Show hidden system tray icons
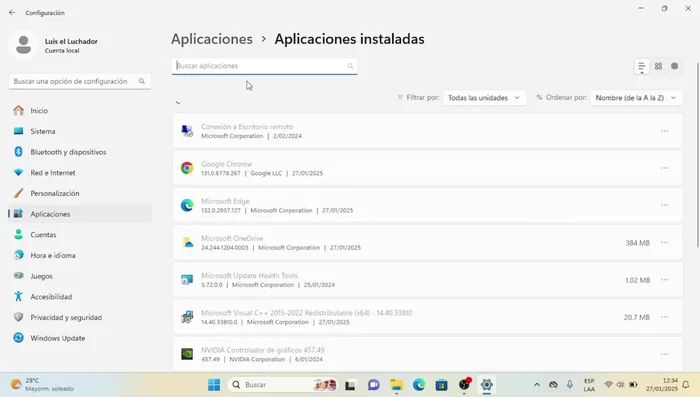 tap(537, 384)
